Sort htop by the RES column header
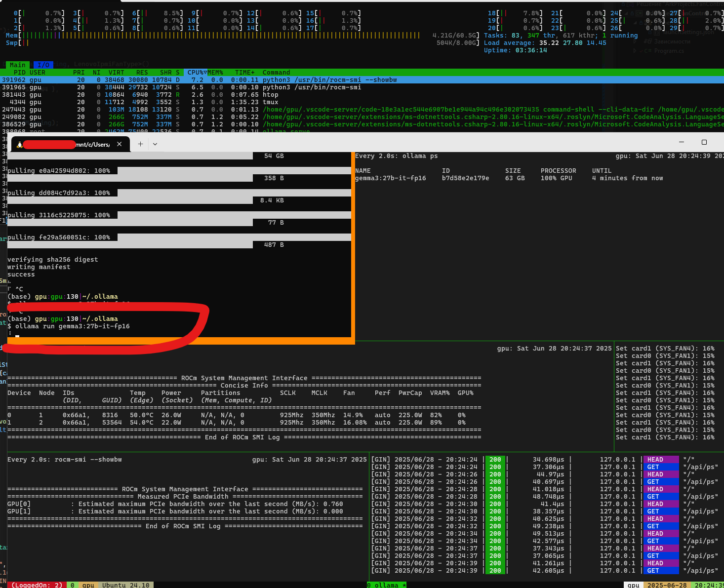 click(x=142, y=73)
